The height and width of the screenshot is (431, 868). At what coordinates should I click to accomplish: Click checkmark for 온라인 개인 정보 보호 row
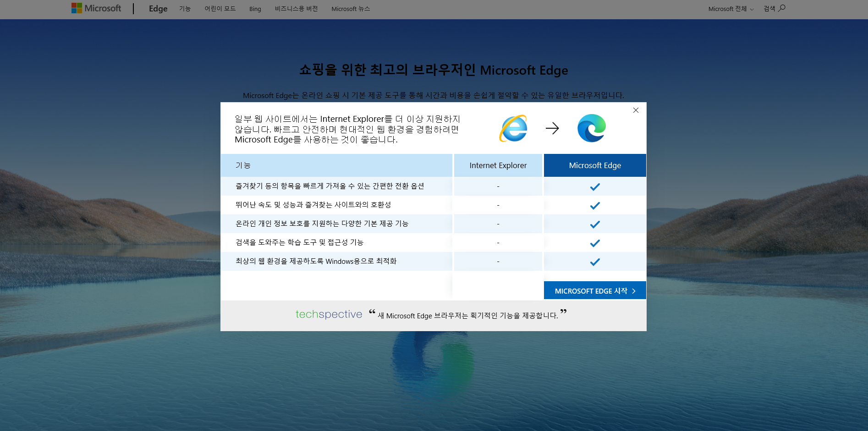595,224
